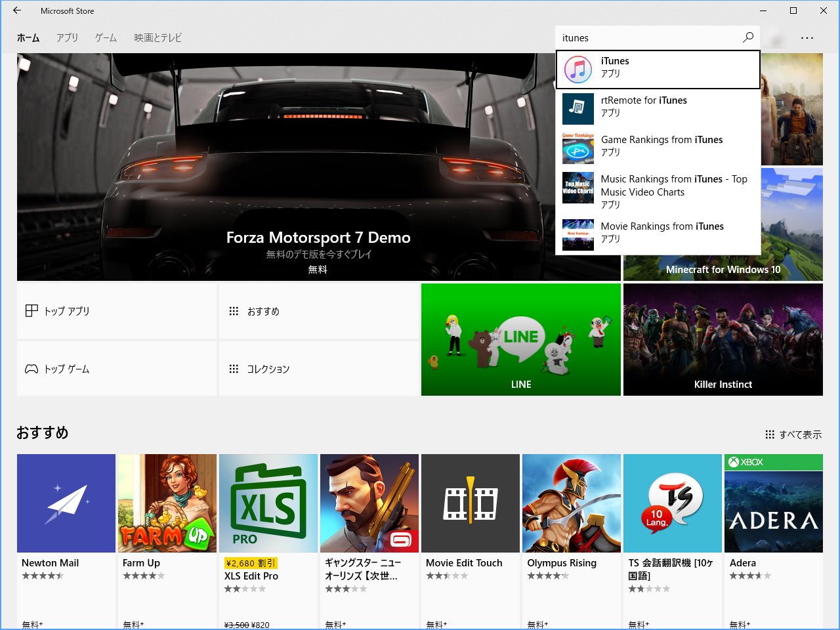Click the itunes search input field
The width and height of the screenshot is (840, 630).
(x=643, y=37)
